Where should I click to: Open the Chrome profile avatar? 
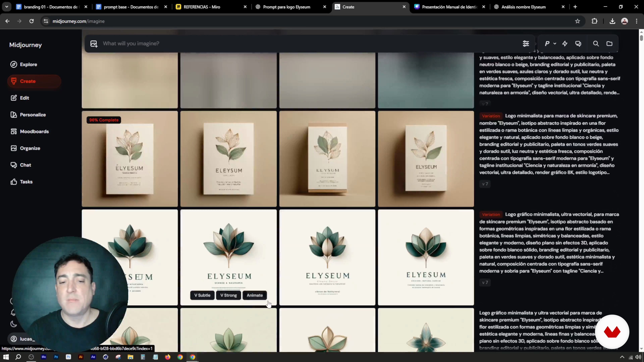click(625, 21)
